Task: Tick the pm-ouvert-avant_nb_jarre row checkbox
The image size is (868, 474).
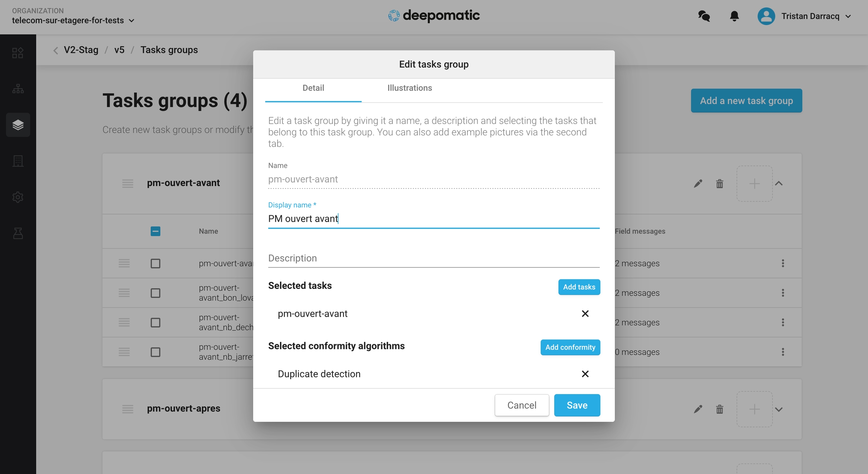Action: (155, 352)
